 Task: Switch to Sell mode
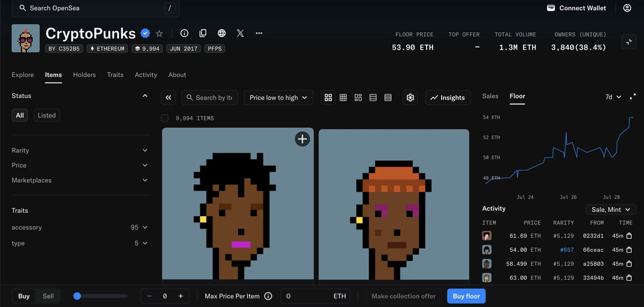pos(48,296)
